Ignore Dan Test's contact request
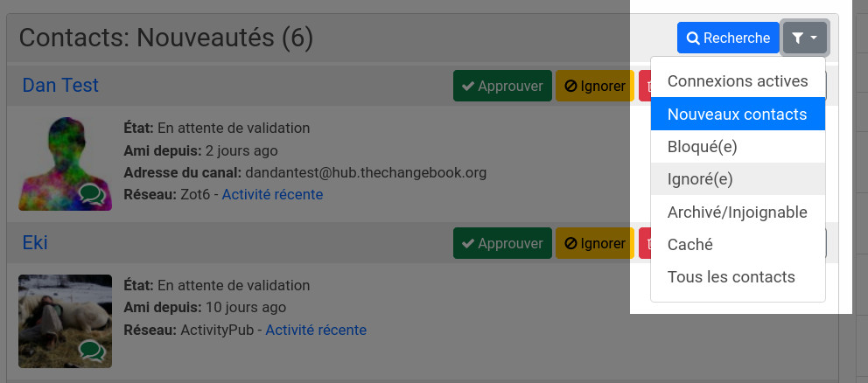This screenshot has width=868, height=383. pyautogui.click(x=594, y=86)
